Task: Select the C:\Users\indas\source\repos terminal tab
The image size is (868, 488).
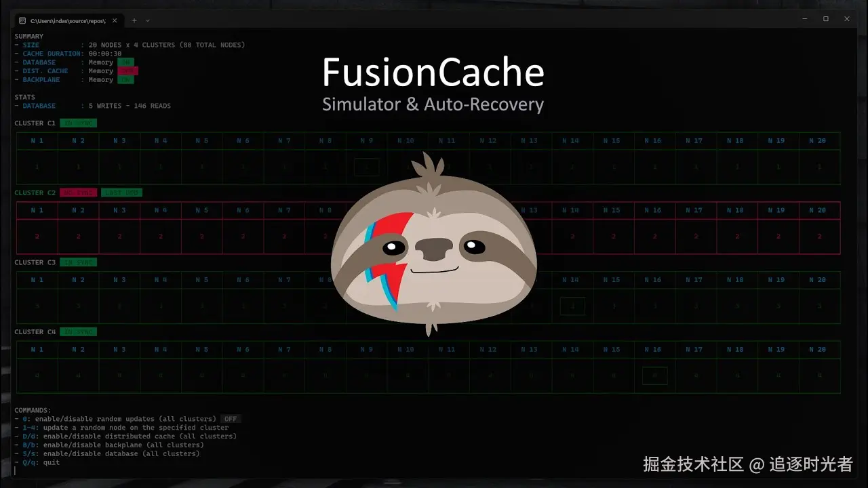Action: pyautogui.click(x=68, y=20)
